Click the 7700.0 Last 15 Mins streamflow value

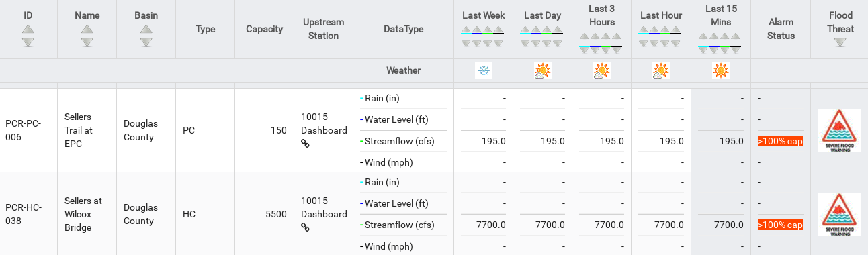(x=728, y=225)
